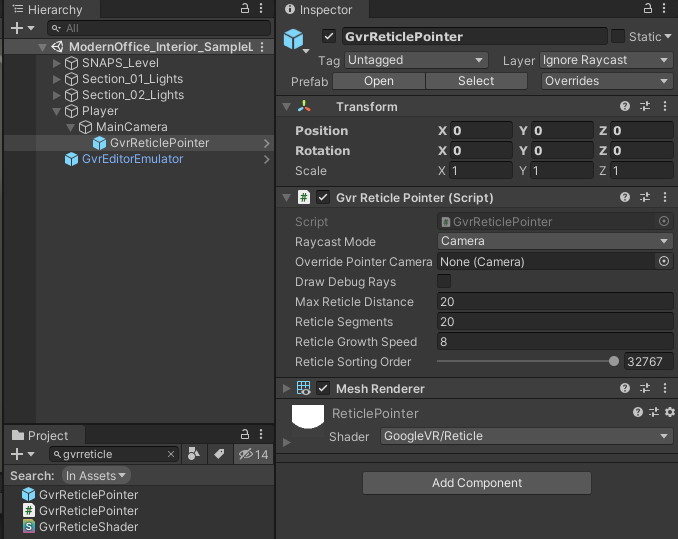Clear the gvrreticle search text

pyautogui.click(x=171, y=454)
